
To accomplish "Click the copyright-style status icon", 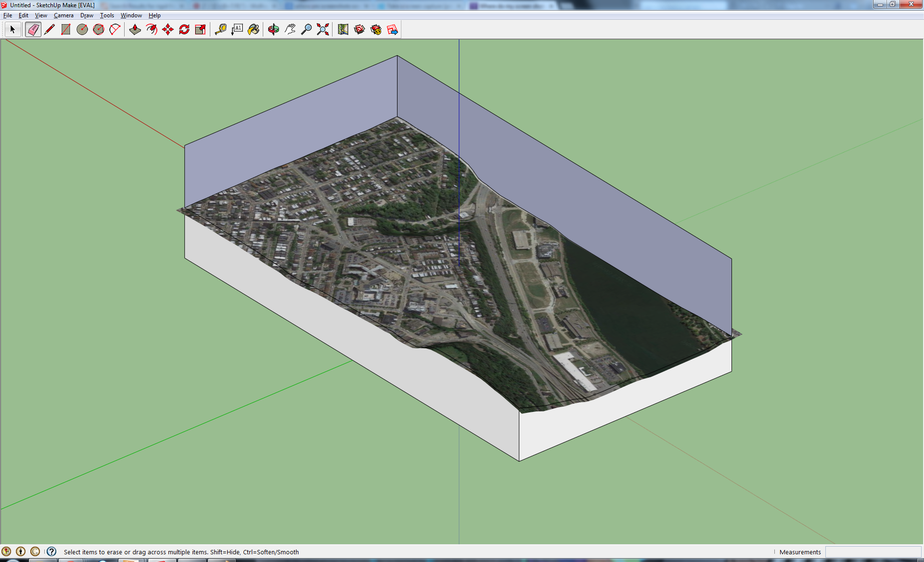I will 35,551.
